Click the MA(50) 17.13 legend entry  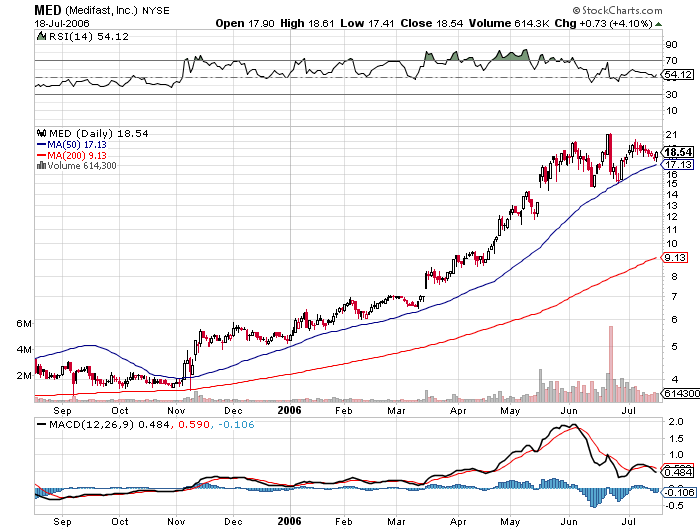click(x=71, y=144)
